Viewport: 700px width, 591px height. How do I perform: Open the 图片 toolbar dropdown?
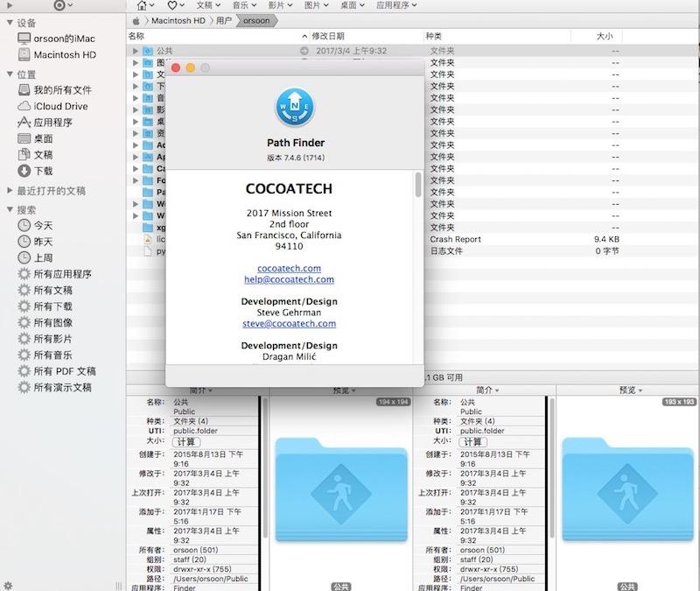(x=316, y=5)
